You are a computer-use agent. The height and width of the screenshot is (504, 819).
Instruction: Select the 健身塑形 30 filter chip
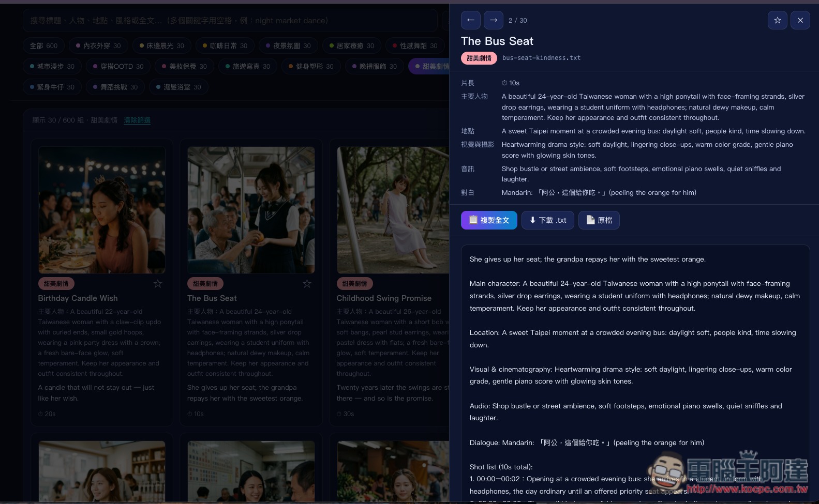pyautogui.click(x=311, y=66)
